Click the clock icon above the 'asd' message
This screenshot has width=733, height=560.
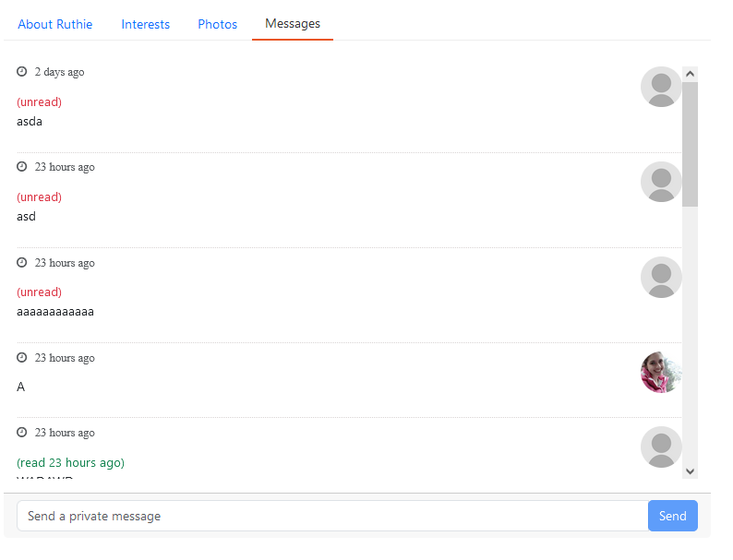[x=22, y=167]
